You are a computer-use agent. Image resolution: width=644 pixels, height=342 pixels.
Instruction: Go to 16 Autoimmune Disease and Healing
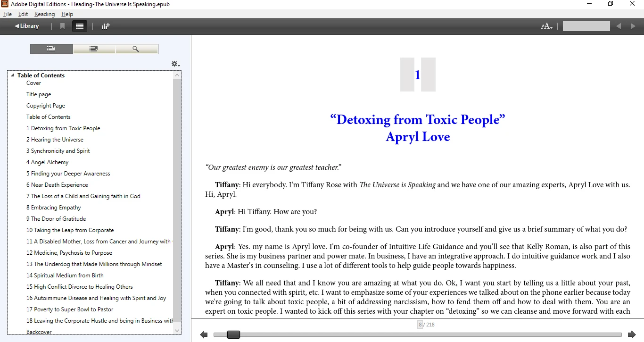point(96,298)
